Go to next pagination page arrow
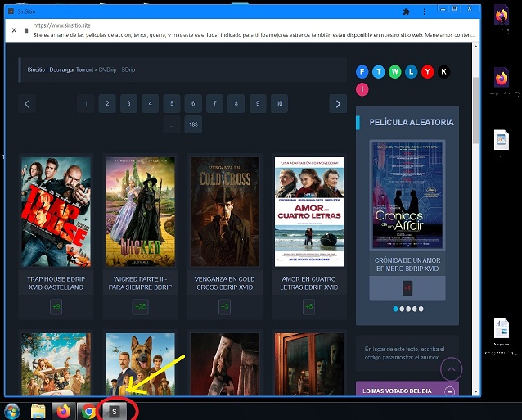The height and width of the screenshot is (420, 522). (338, 104)
